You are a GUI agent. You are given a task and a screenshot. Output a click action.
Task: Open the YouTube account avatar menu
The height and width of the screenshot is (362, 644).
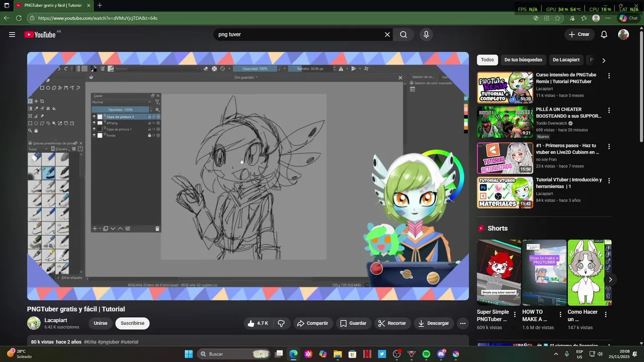pyautogui.click(x=623, y=35)
